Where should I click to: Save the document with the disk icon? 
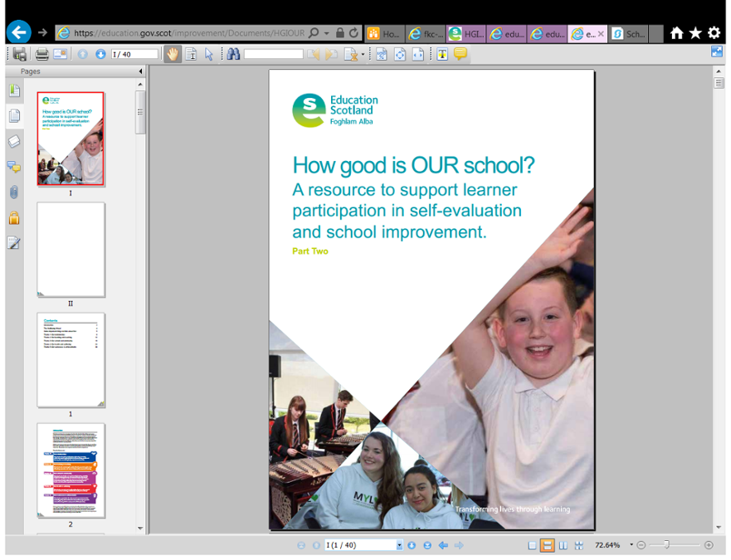[20, 55]
